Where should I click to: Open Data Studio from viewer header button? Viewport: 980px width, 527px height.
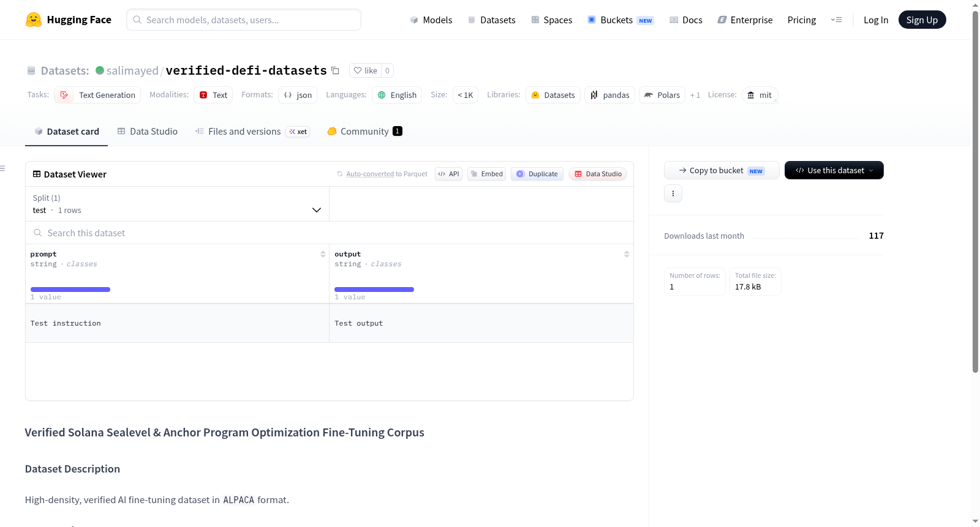(x=598, y=174)
